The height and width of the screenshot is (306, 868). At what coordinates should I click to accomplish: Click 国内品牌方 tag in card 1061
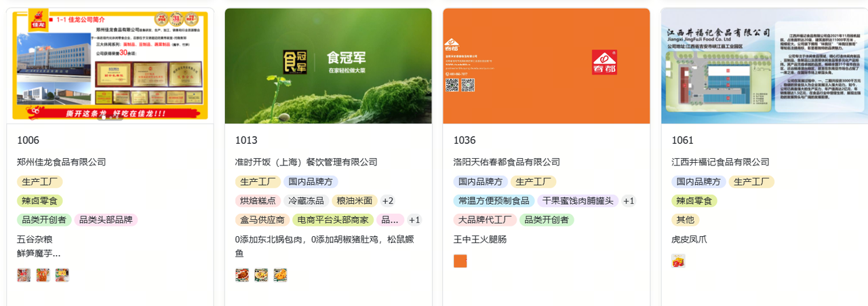[699, 182]
